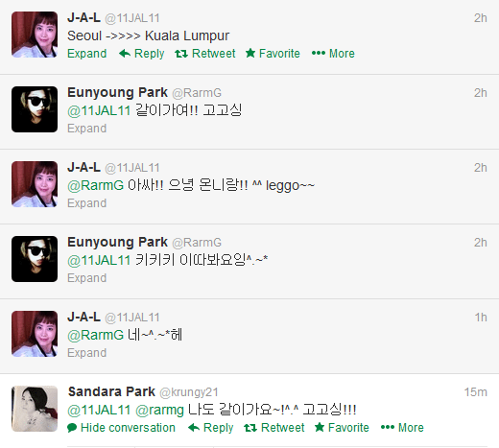Click Retweet icon on Sandara Park's tweet

coord(250,428)
